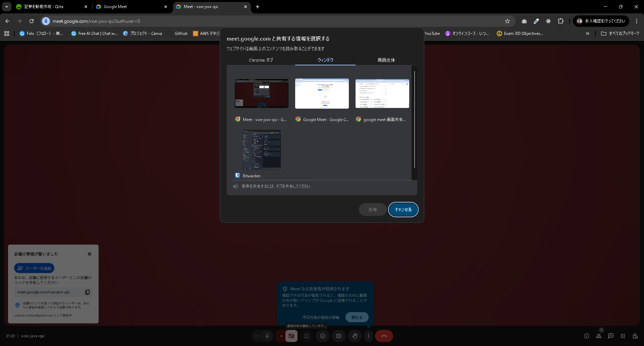Screen dimensions: 644x346
Task: Bookmark this page with the star icon
Action: coord(507,21)
